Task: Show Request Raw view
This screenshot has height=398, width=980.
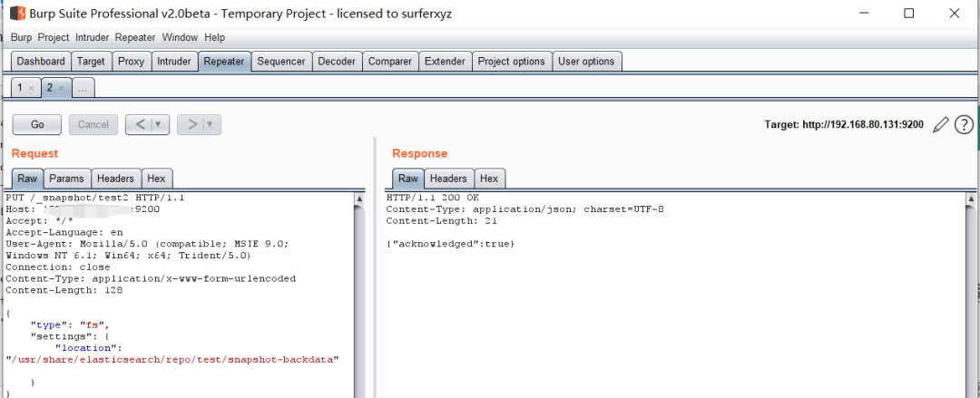Action: (x=27, y=179)
